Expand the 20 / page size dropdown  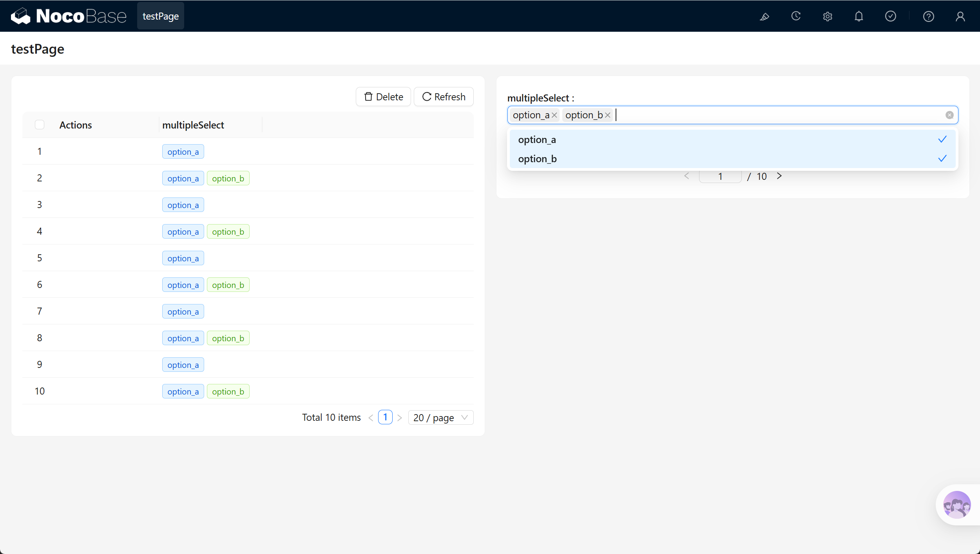click(x=441, y=418)
